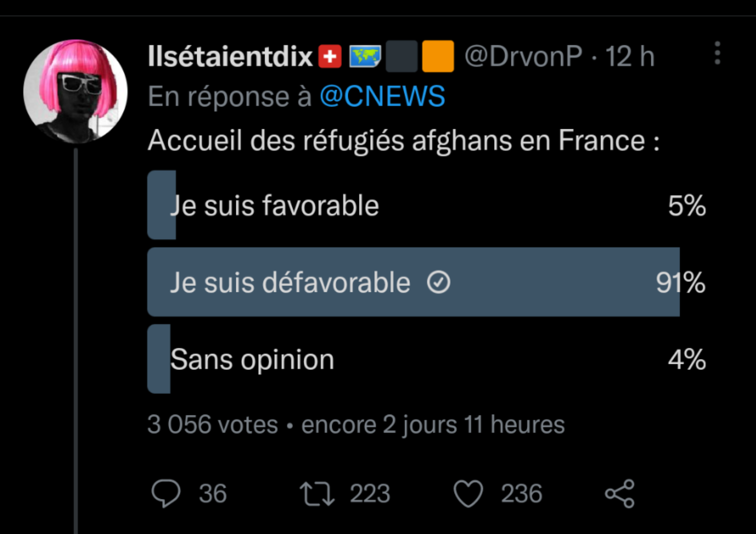Screen dimensions: 756x534
Task: Click the reply speech bubble icon
Action: (x=166, y=493)
